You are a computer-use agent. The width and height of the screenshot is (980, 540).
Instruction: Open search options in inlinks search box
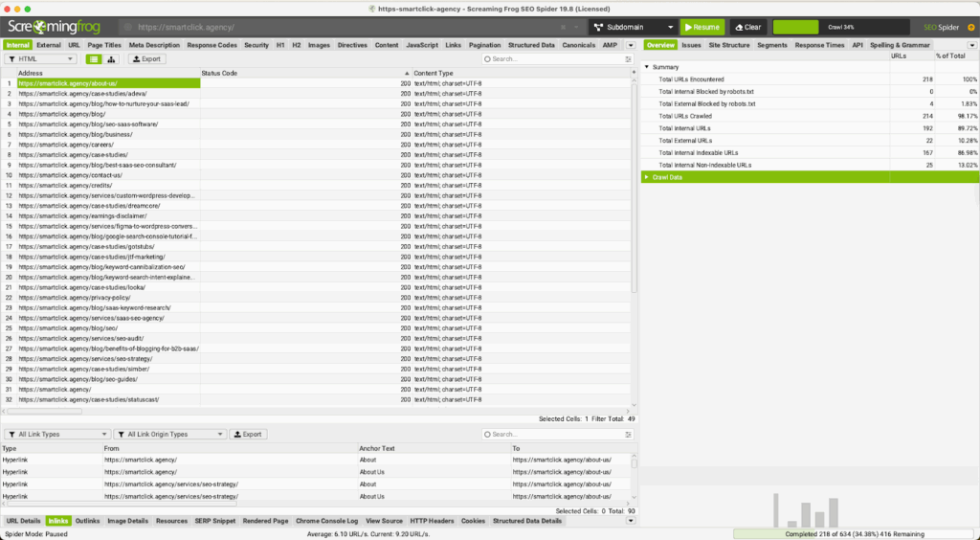628,434
